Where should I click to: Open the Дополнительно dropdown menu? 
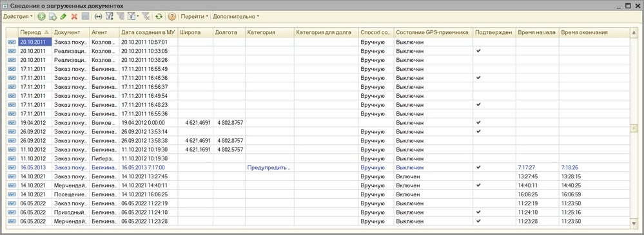click(x=236, y=16)
